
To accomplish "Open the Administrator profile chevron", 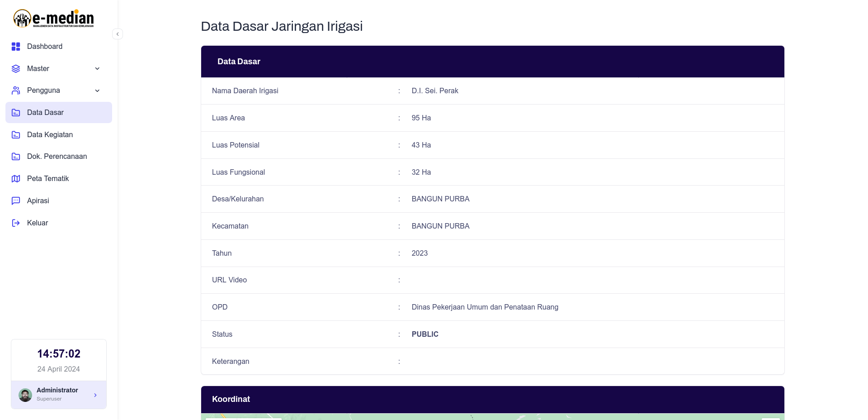I will pyautogui.click(x=95, y=395).
